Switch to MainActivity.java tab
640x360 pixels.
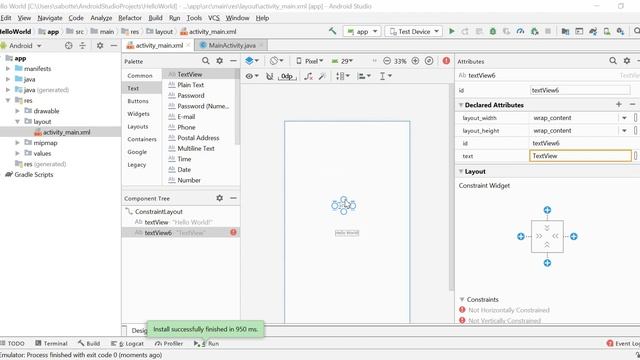coord(232,45)
